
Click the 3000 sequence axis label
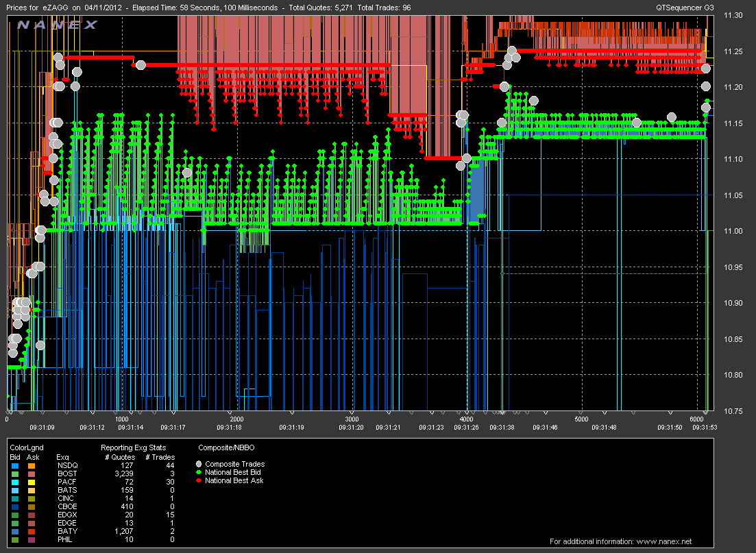352,419
